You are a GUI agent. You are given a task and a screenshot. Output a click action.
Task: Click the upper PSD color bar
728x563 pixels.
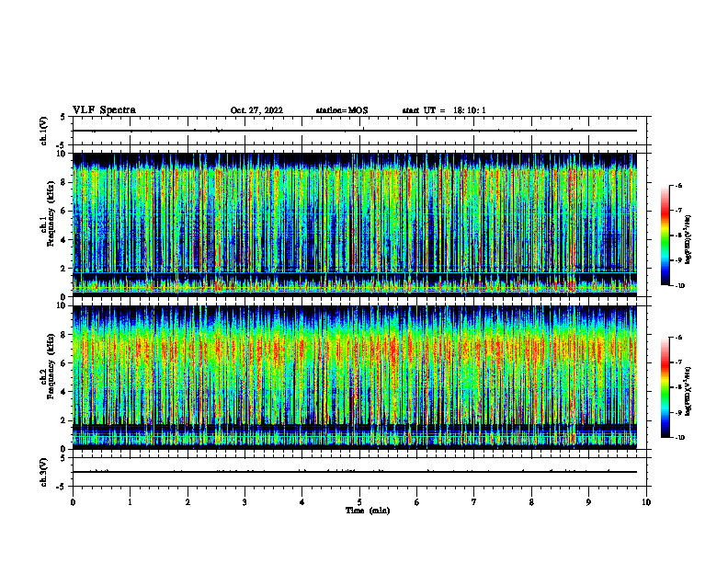pyautogui.click(x=665, y=236)
